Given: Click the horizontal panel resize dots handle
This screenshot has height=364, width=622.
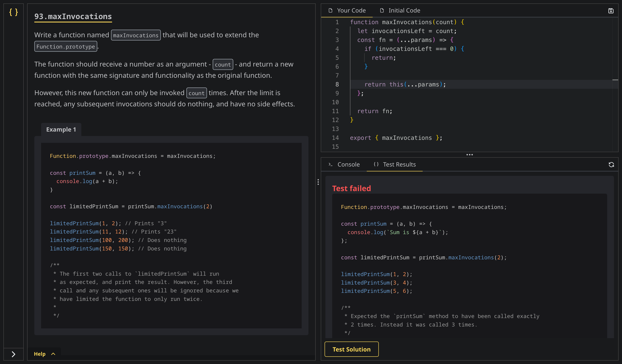Looking at the screenshot, I should 469,155.
